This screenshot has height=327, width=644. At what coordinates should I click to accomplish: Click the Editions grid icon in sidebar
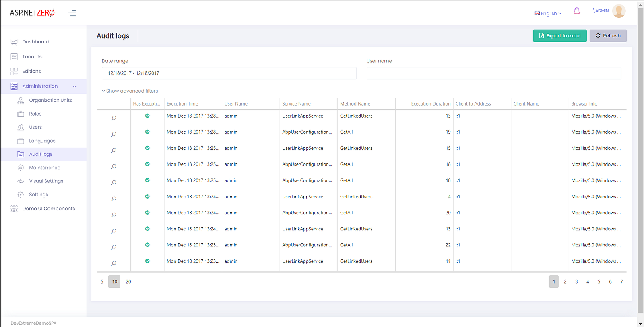tap(14, 72)
